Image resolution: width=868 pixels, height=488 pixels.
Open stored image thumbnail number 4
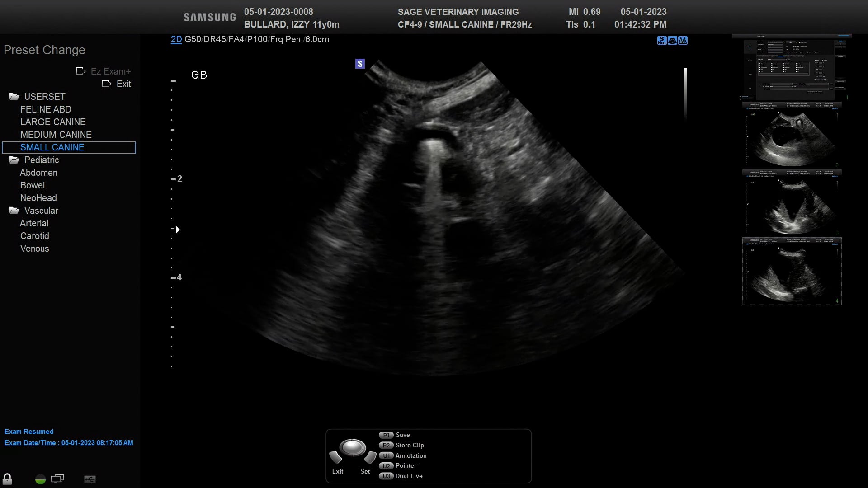(792, 271)
